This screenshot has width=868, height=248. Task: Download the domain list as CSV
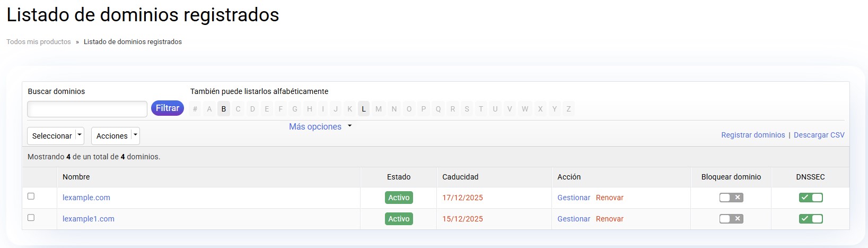(819, 135)
